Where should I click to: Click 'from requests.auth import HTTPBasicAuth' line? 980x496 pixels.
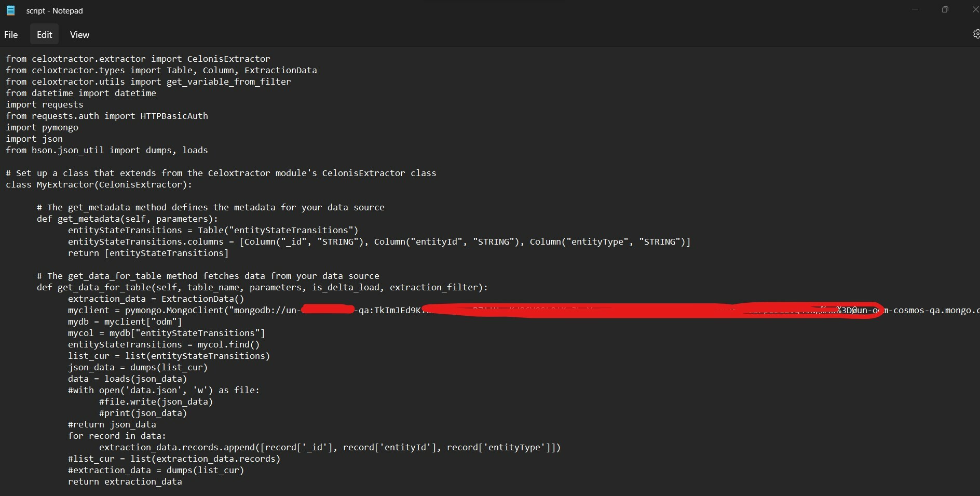[x=107, y=116]
